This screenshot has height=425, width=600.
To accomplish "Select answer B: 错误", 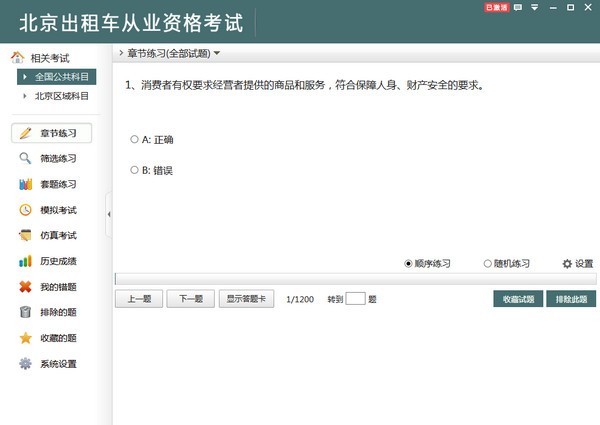I will 135,170.
